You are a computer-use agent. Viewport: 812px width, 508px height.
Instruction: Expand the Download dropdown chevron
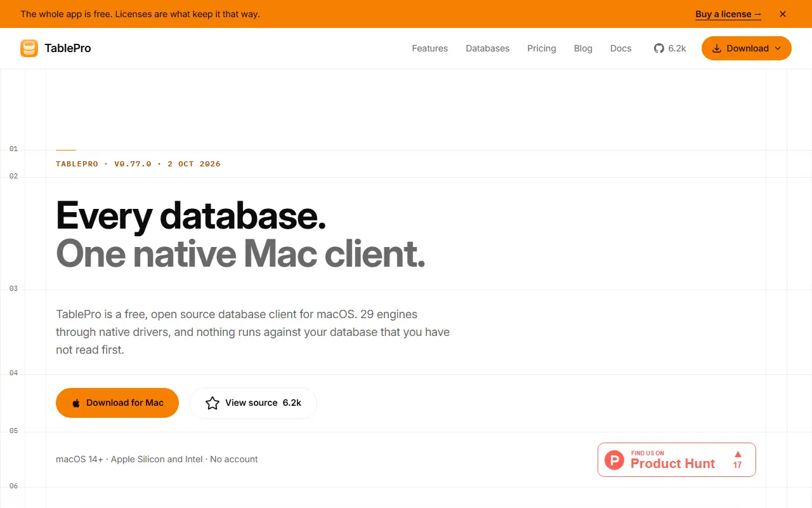point(778,48)
